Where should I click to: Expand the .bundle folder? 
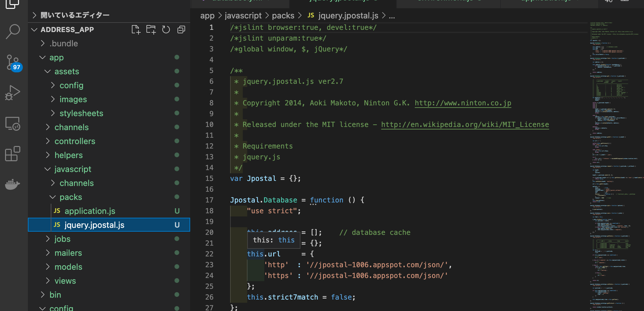coord(43,43)
